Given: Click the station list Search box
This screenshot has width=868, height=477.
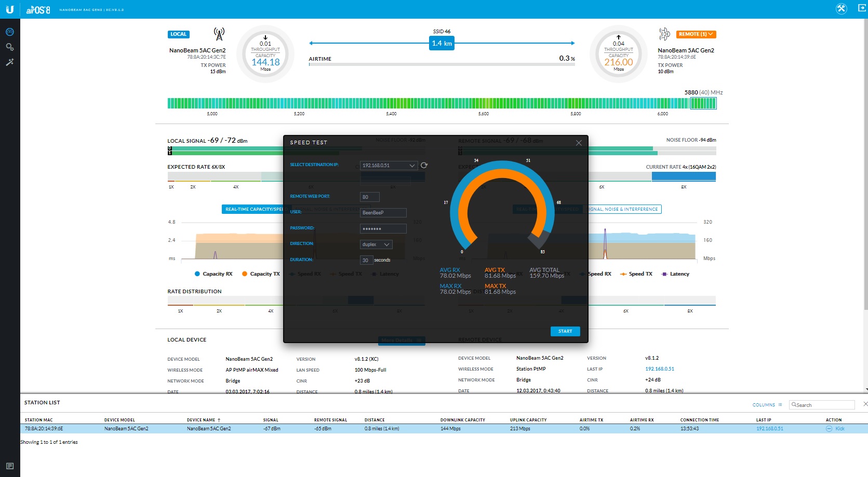Looking at the screenshot, I should click(x=822, y=405).
